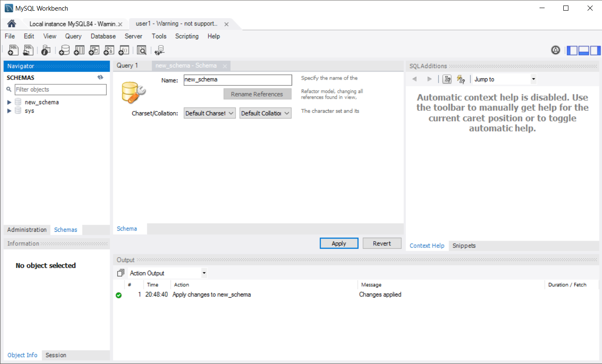Create new table toolbar icon

[x=79, y=50]
